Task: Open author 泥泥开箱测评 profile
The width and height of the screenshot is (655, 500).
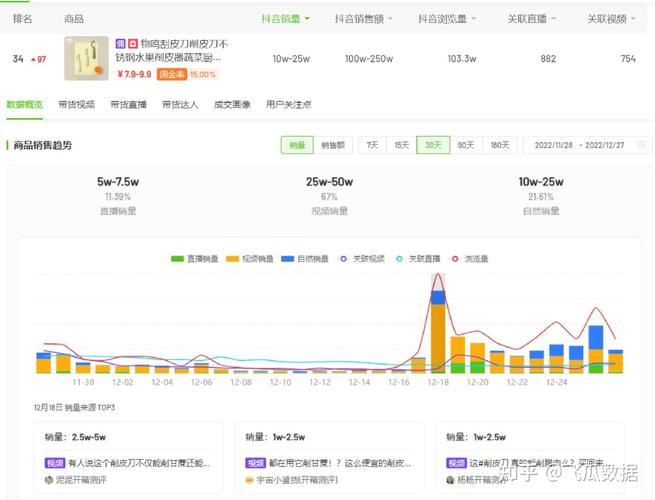Action: coord(81,480)
